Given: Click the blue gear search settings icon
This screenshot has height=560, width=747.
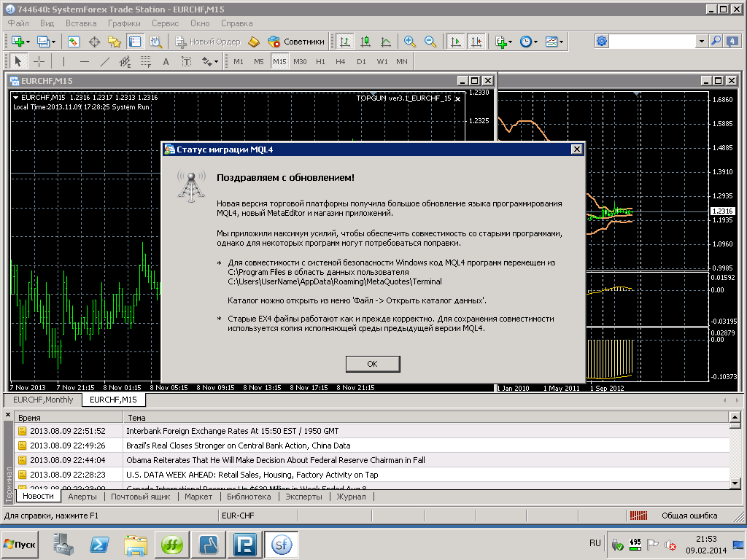Looking at the screenshot, I should pyautogui.click(x=602, y=42).
